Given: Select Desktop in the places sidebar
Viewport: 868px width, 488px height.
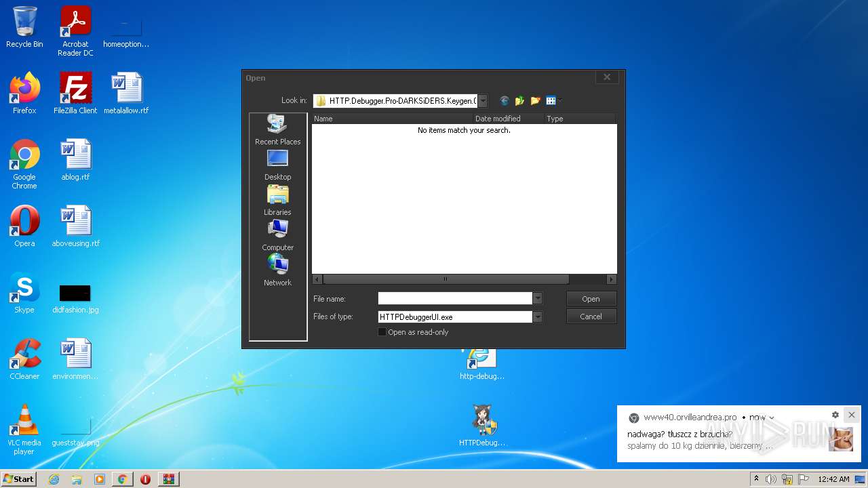Looking at the screenshot, I should [x=277, y=165].
